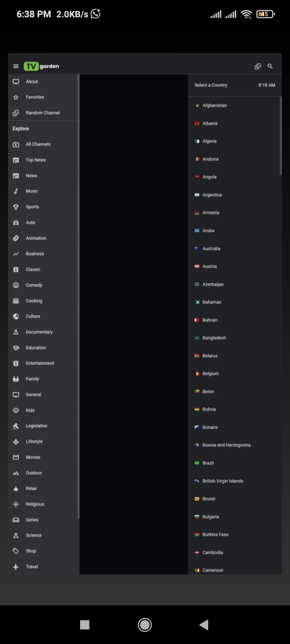Click the Culture globe icon

click(x=16, y=316)
